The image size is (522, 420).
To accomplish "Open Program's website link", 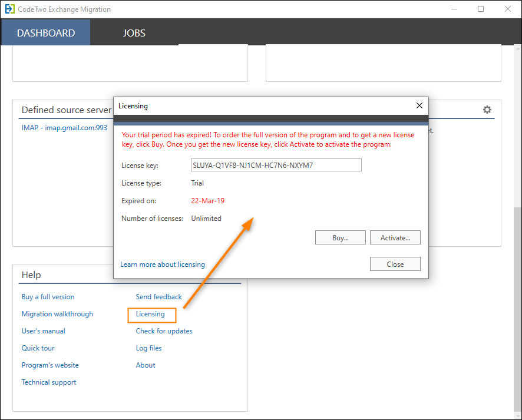I will 50,365.
